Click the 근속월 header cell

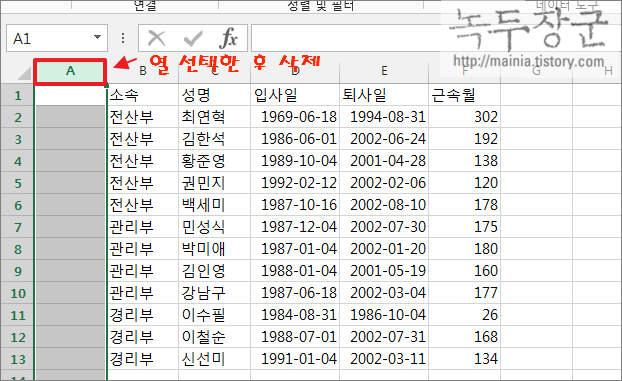point(465,95)
